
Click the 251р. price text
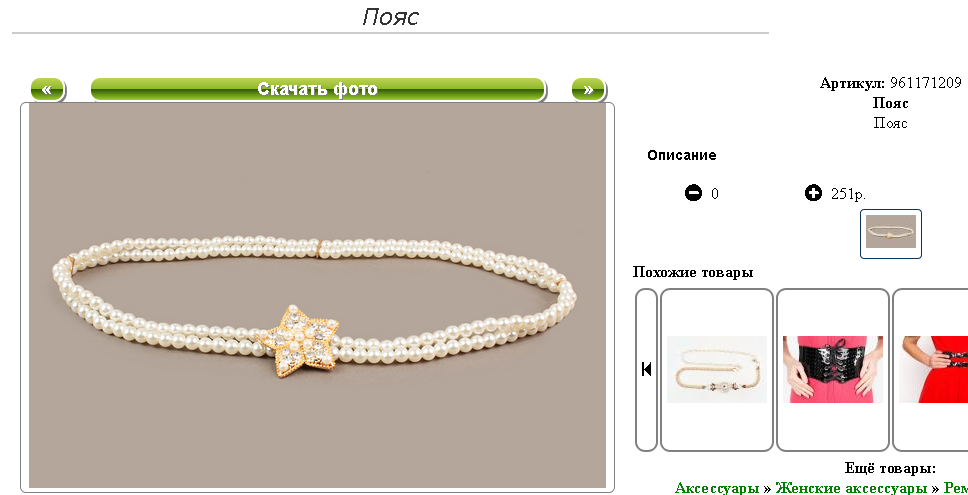848,194
